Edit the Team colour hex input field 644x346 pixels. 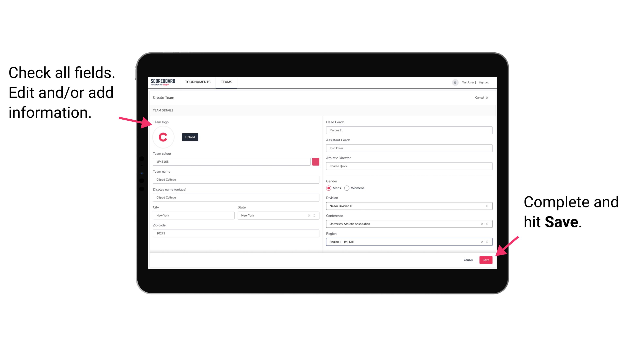click(232, 161)
